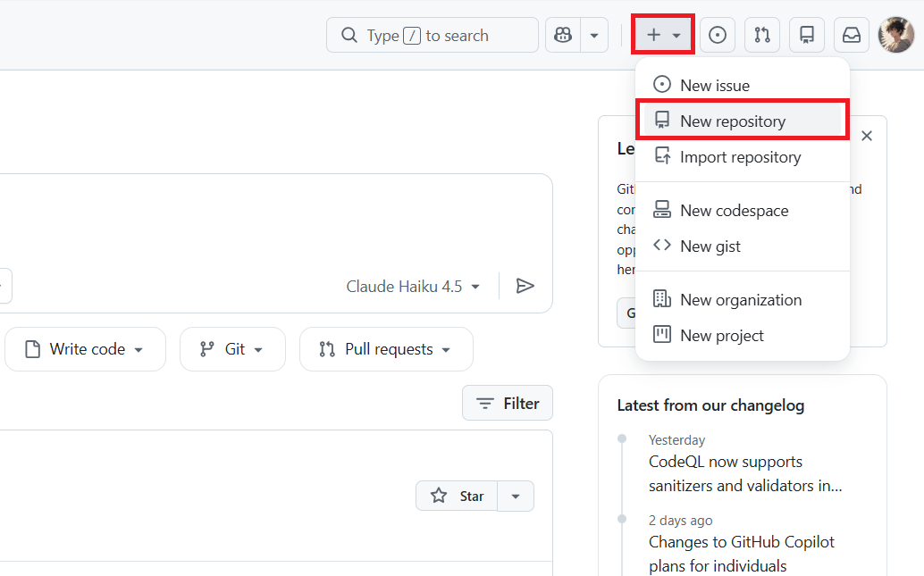
Task: Expand the dropdown arrow beside the Copilot icon
Action: (594, 36)
